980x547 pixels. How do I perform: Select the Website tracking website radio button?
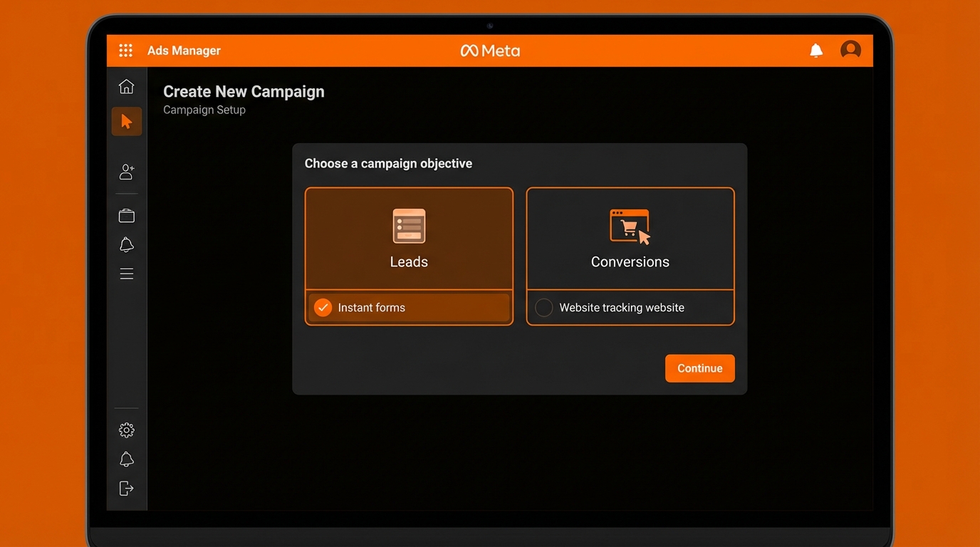tap(544, 308)
